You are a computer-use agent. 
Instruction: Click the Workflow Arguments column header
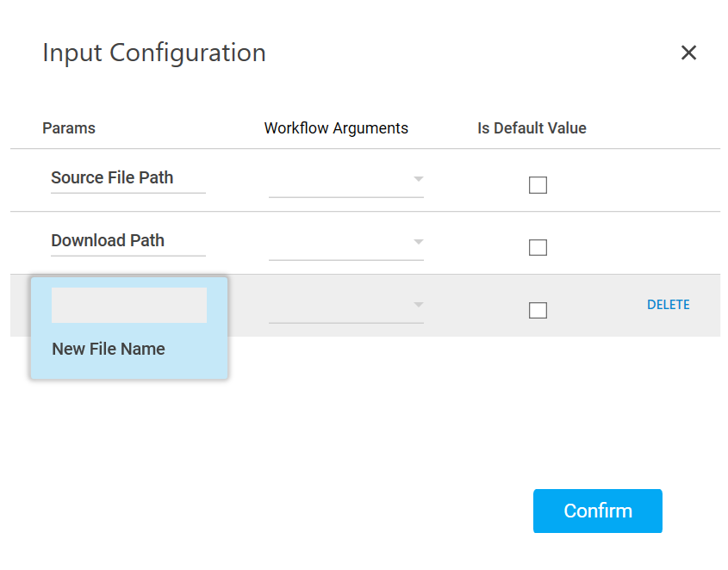[x=336, y=128]
